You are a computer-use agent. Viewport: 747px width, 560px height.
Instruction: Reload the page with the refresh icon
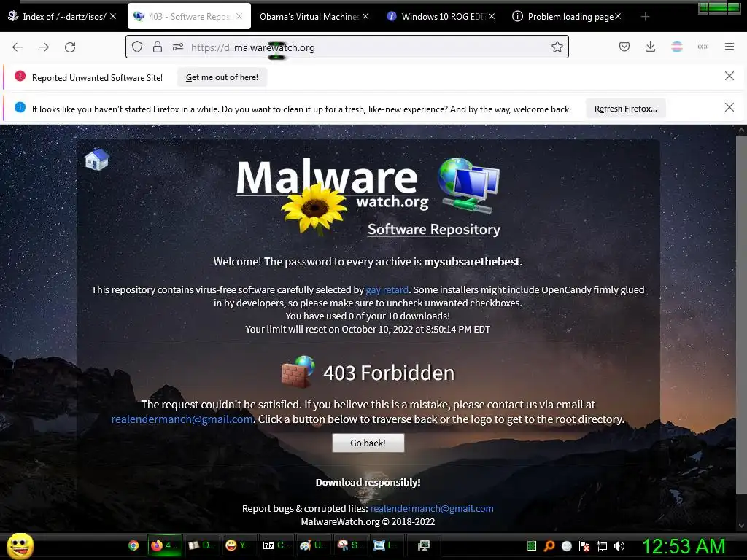[70, 47]
